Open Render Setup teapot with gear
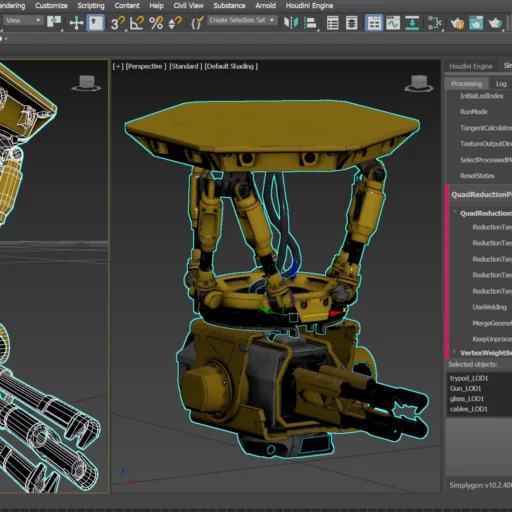Viewport: 512px width, 512px height. (457, 23)
